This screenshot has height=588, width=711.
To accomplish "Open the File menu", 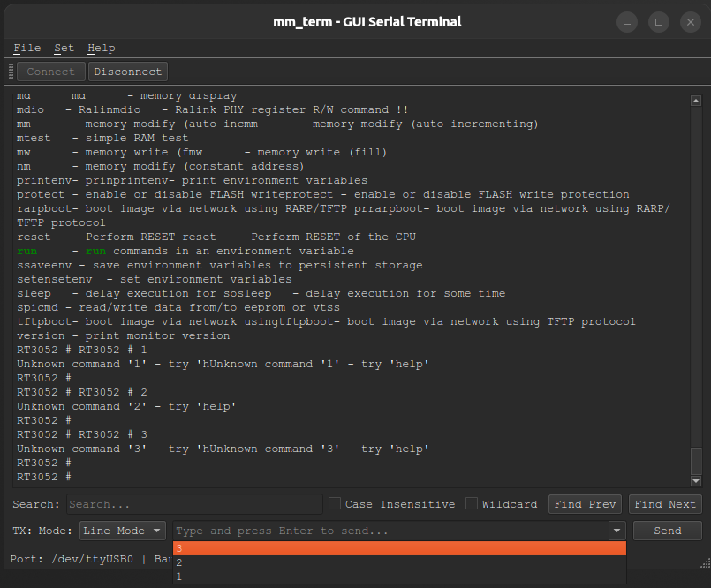I will point(27,48).
